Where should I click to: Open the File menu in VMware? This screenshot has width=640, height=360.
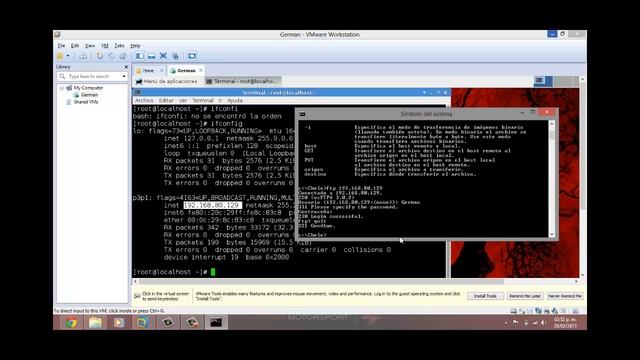pos(61,46)
